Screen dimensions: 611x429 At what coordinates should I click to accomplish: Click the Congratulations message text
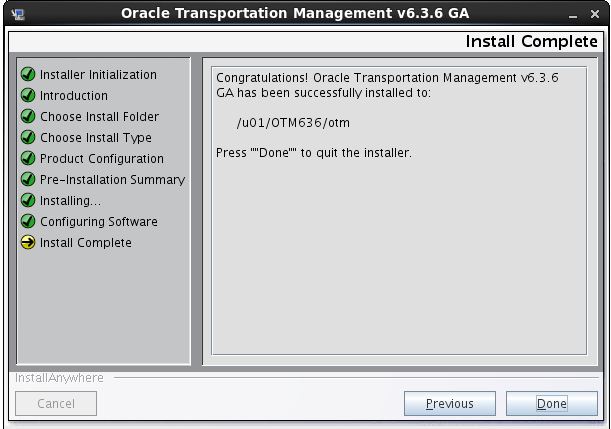coord(387,85)
